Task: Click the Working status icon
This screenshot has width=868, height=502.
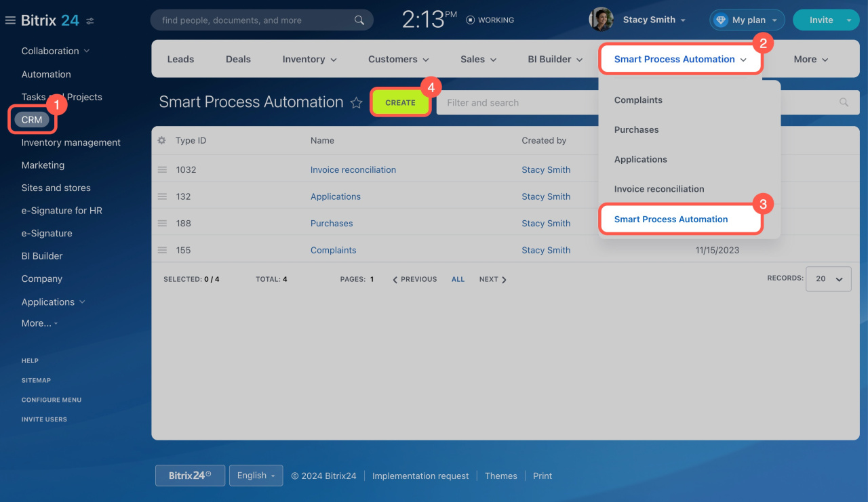Action: click(470, 20)
